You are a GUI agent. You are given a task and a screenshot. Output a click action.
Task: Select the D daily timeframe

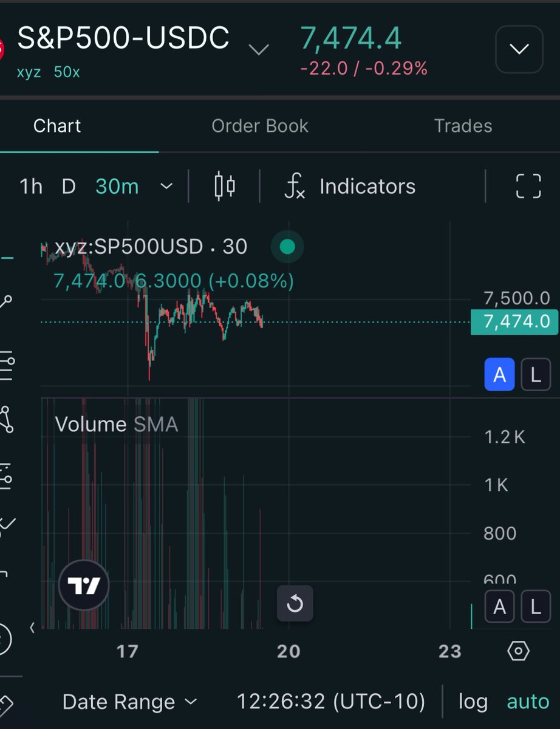69,187
